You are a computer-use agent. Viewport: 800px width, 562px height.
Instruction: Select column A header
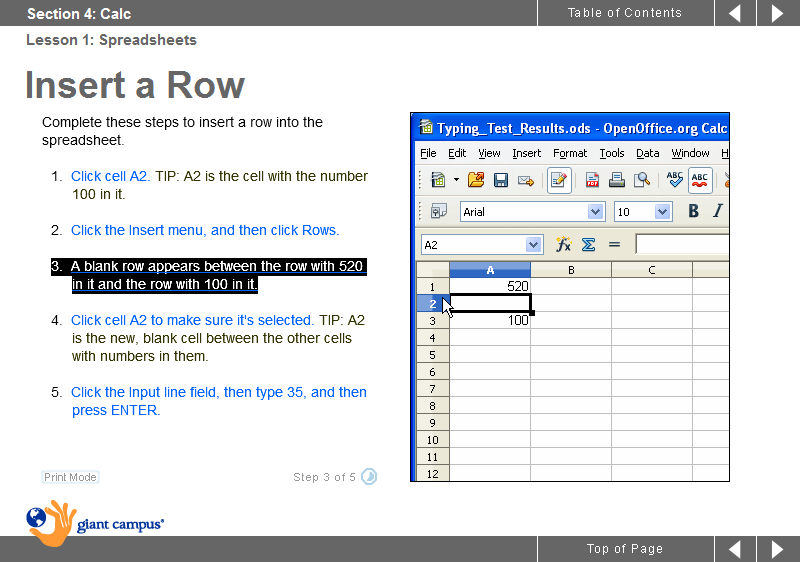click(490, 270)
